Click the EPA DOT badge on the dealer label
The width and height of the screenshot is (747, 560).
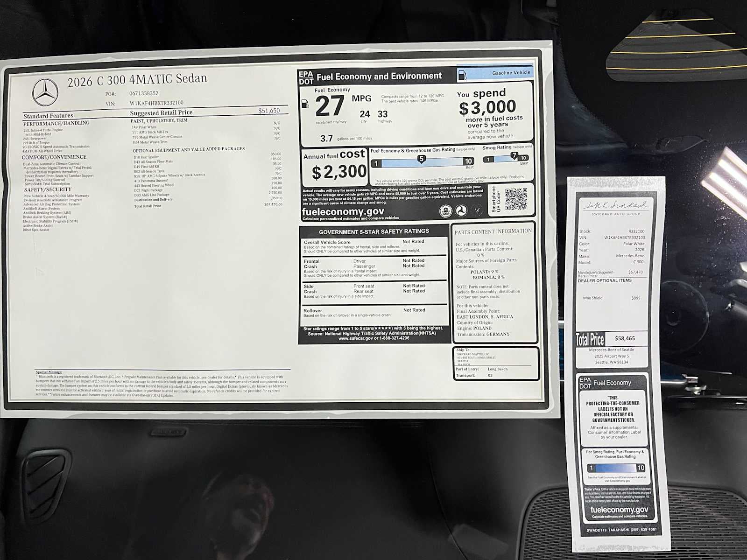tap(585, 383)
